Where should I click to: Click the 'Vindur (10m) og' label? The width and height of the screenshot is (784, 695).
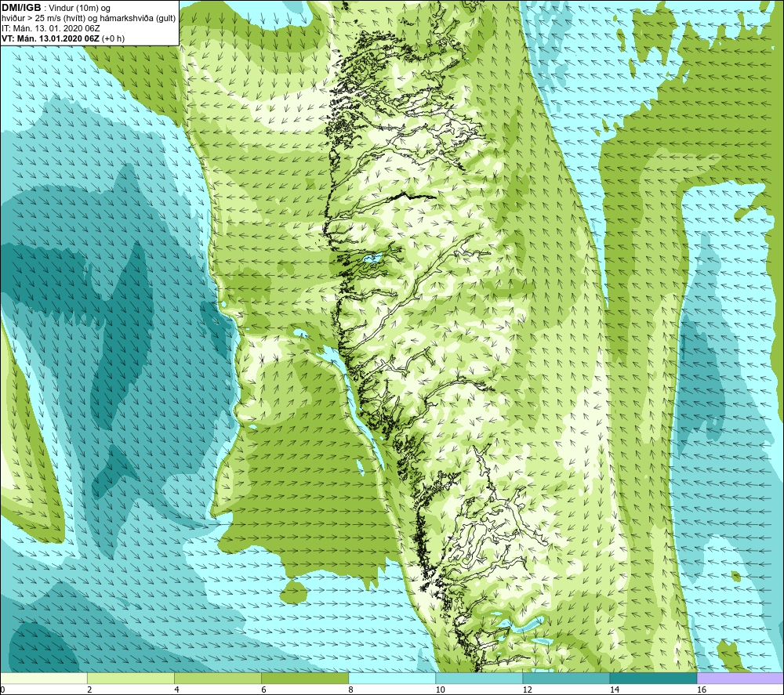pyautogui.click(x=80, y=8)
